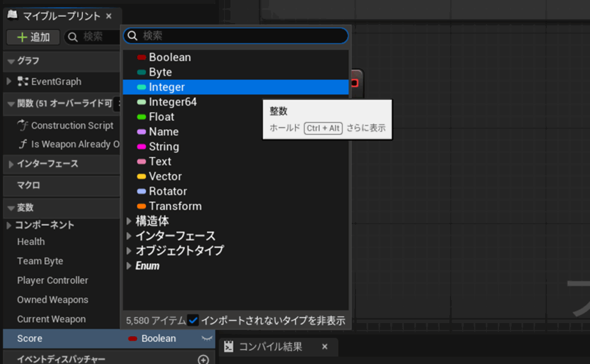The width and height of the screenshot is (590, 364).
Task: Click the Compile Results tab icon
Action: tap(229, 346)
